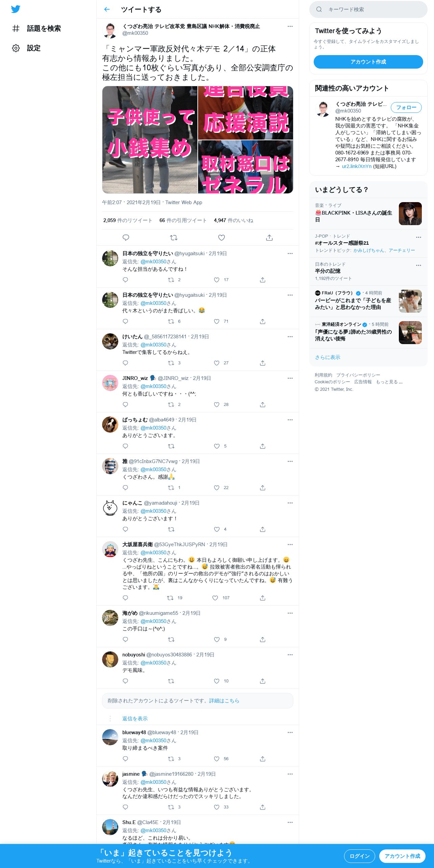View the 2,059 retweets list
The width and height of the screenshot is (434, 868).
coord(128,220)
